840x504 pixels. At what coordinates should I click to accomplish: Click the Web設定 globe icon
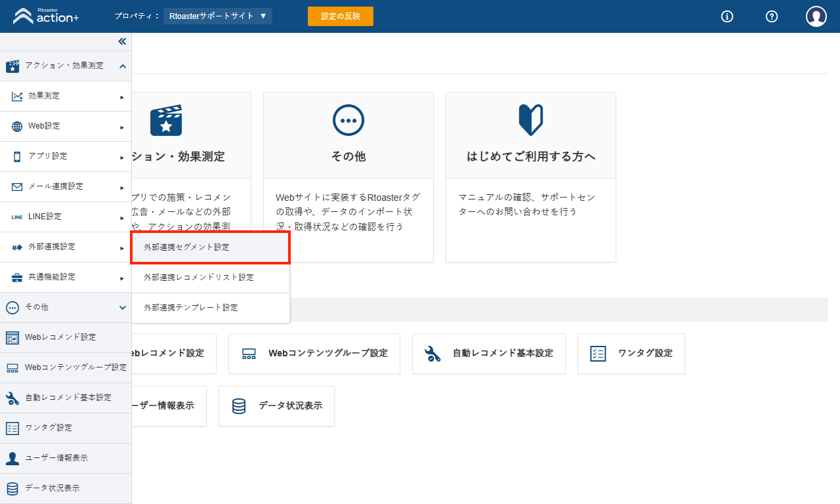click(17, 127)
